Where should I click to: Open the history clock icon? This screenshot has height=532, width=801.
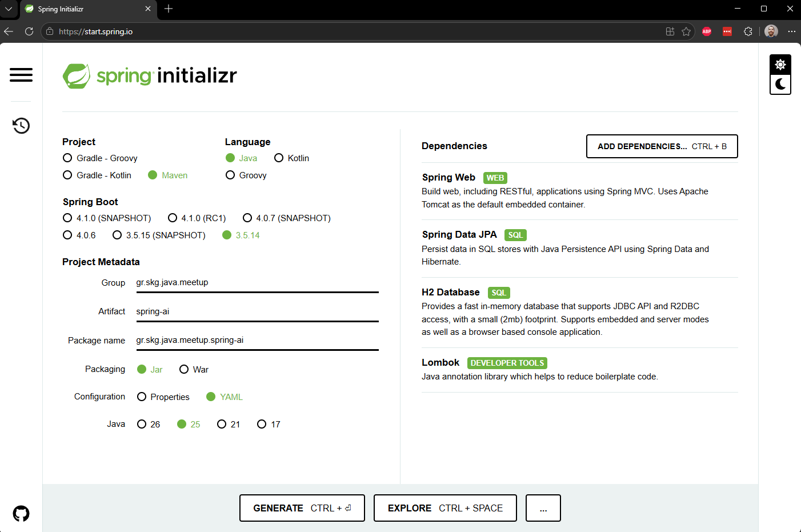(21, 126)
